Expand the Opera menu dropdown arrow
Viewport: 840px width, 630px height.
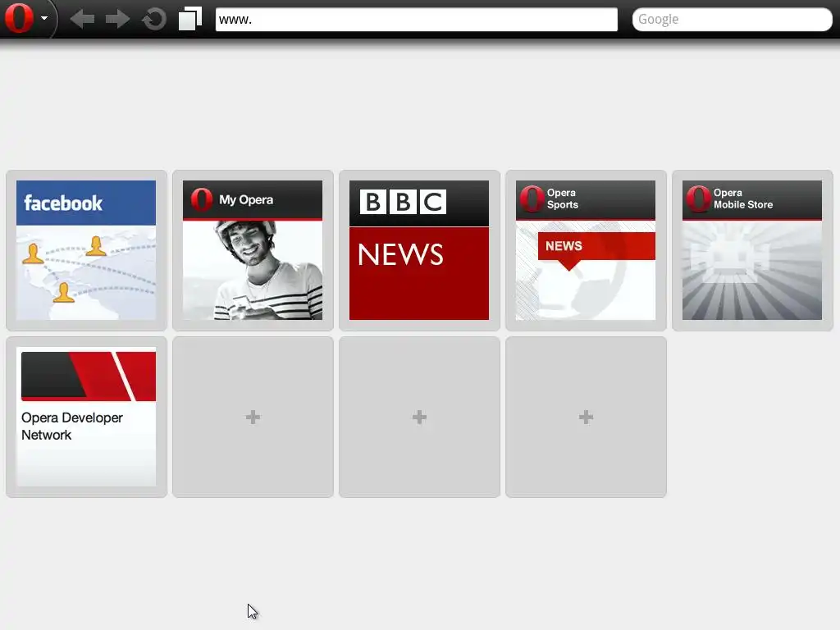pyautogui.click(x=44, y=18)
